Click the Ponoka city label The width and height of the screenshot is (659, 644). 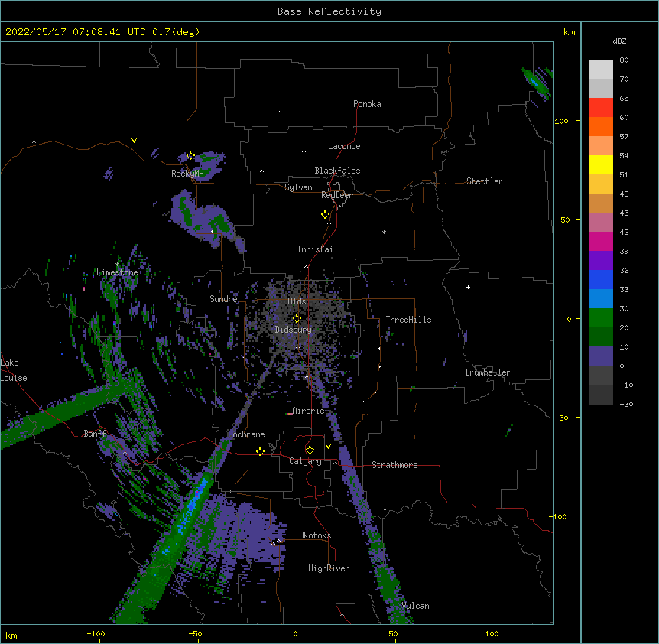point(367,104)
